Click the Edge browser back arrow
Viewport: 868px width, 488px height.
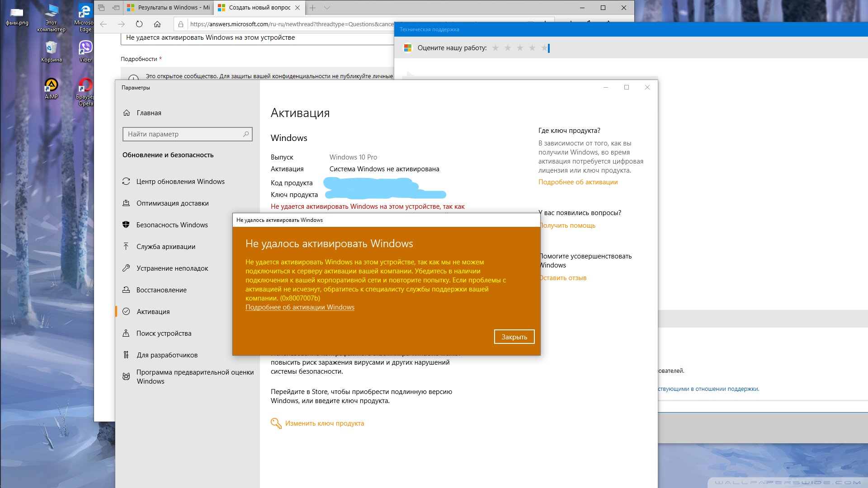104,24
